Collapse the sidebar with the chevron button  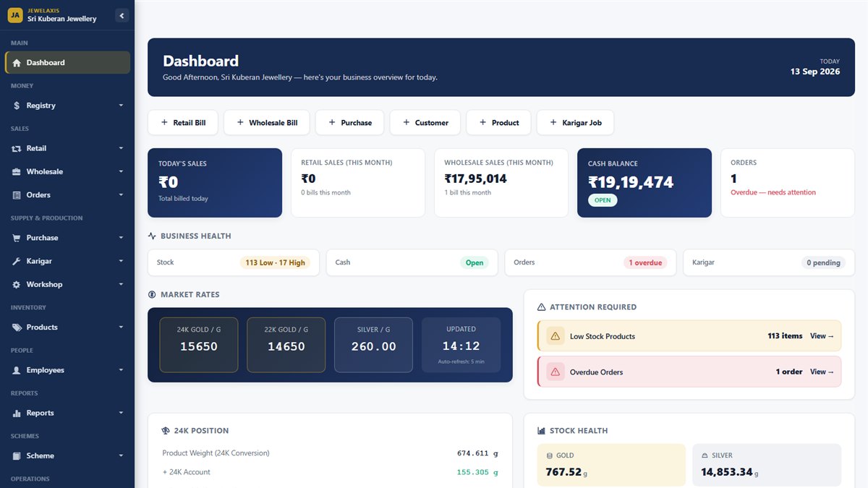122,15
